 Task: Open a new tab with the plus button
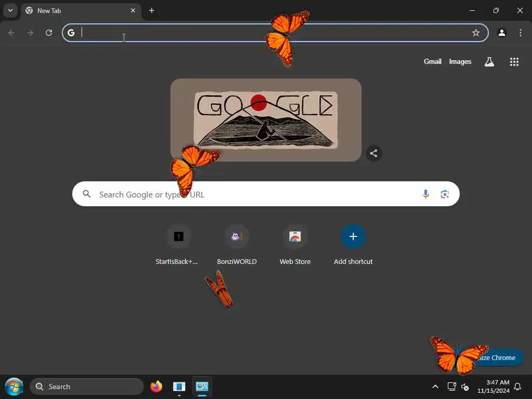pos(152,10)
